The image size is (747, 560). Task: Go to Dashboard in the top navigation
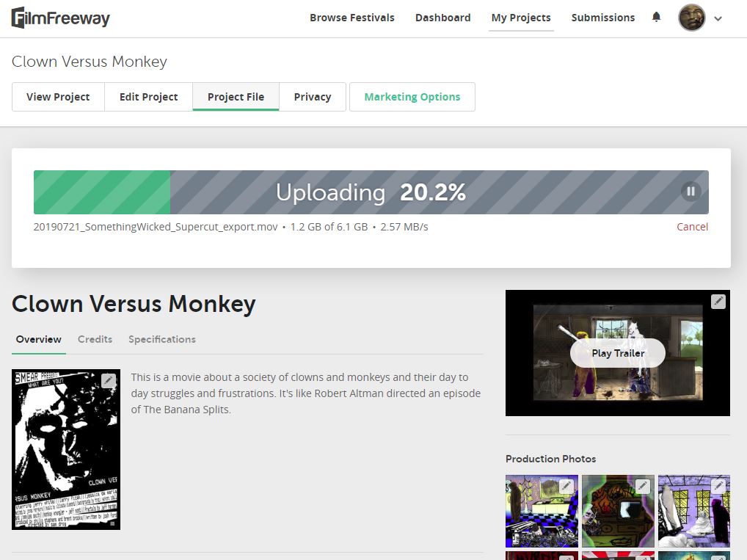pos(443,18)
